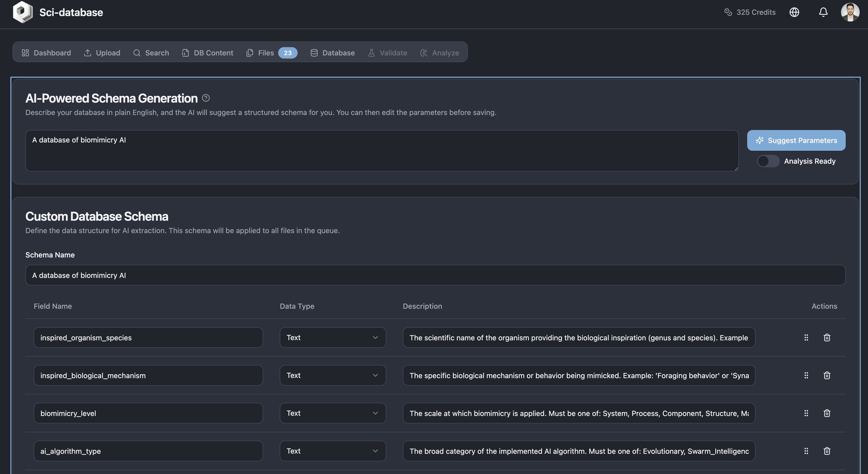Viewport: 868px width, 474px height.
Task: Delete the inspired_organism_species field
Action: tap(827, 337)
